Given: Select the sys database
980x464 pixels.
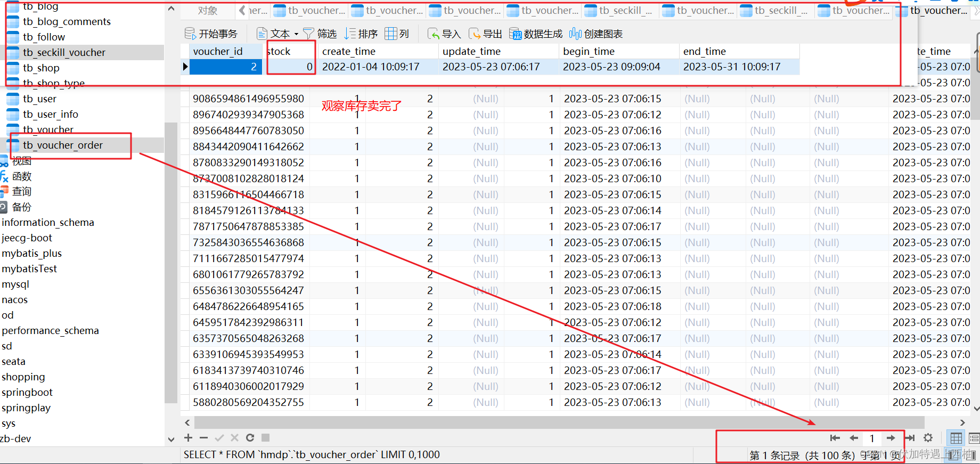Looking at the screenshot, I should click(9, 423).
